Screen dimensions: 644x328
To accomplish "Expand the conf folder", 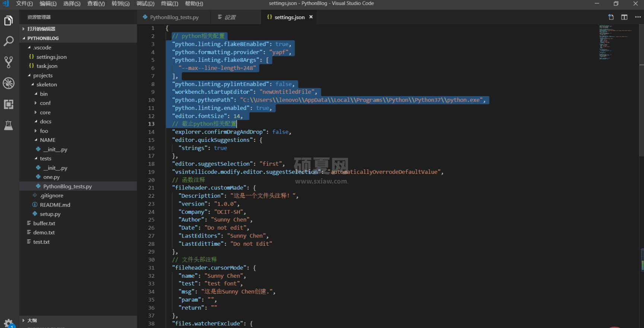I will point(78,103).
